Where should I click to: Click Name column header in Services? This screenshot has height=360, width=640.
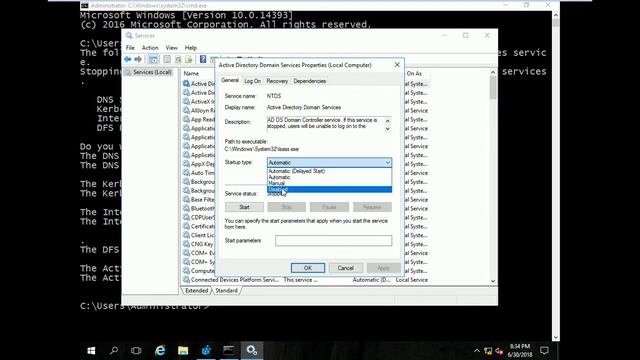tap(191, 73)
